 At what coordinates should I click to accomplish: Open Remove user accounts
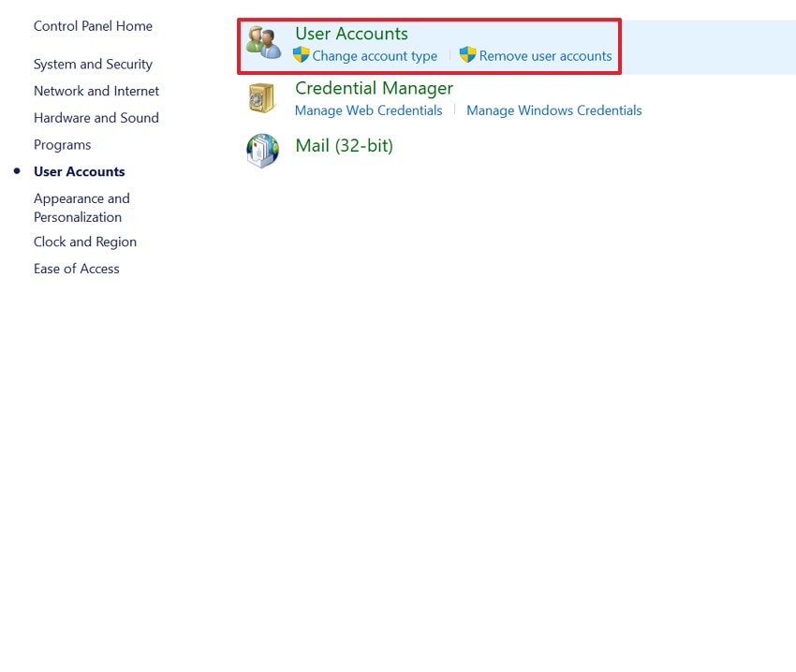545,56
